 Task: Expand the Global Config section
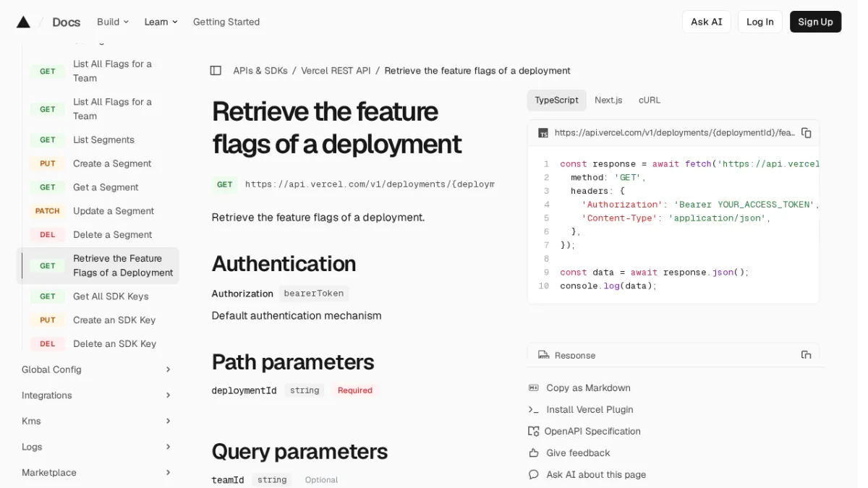point(97,369)
